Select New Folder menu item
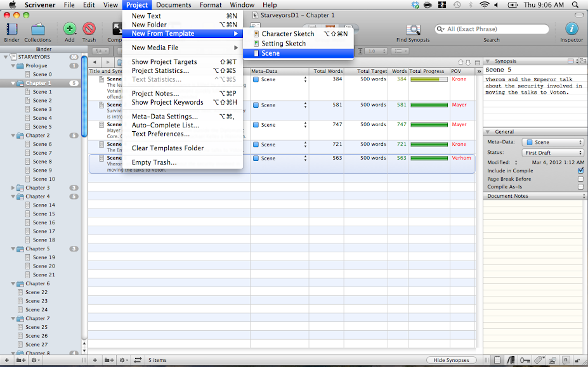The image size is (588, 367). [183, 25]
